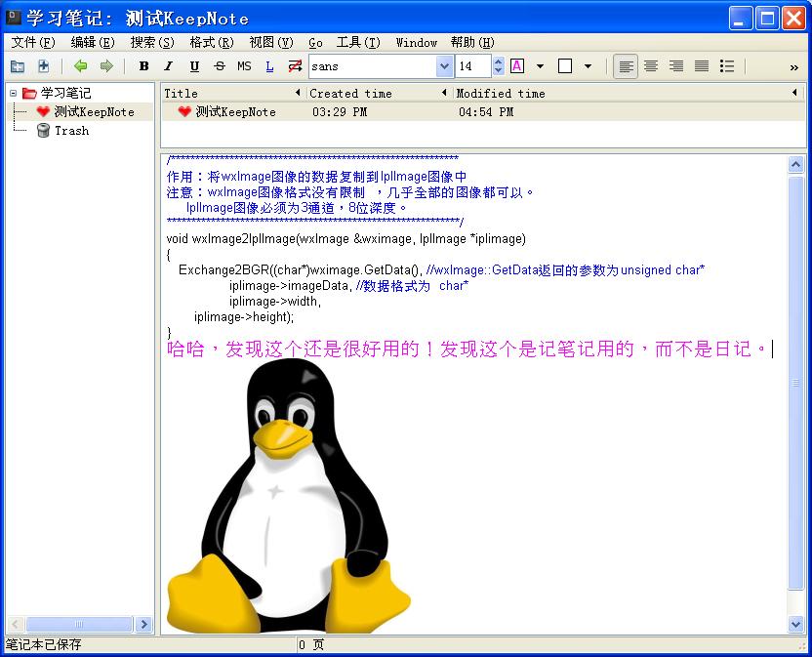The width and height of the screenshot is (812, 657).
Task: Open the 视图(V) menu
Action: click(x=271, y=43)
